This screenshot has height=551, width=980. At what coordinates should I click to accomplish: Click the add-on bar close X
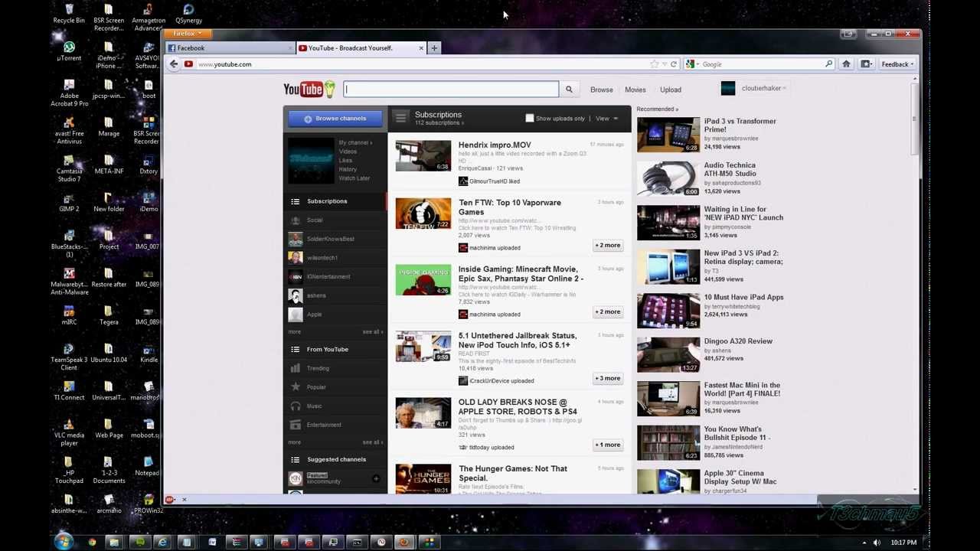(184, 500)
